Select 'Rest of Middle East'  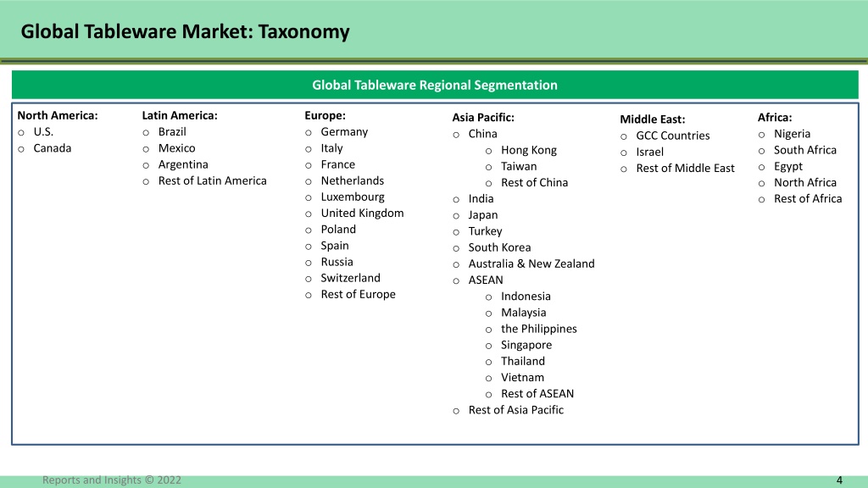pos(685,169)
